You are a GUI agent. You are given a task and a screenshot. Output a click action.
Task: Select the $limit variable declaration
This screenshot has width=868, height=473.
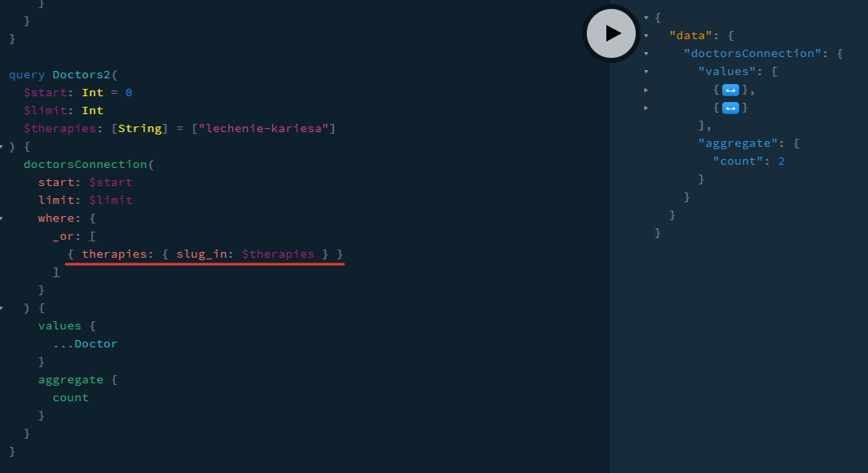46,110
